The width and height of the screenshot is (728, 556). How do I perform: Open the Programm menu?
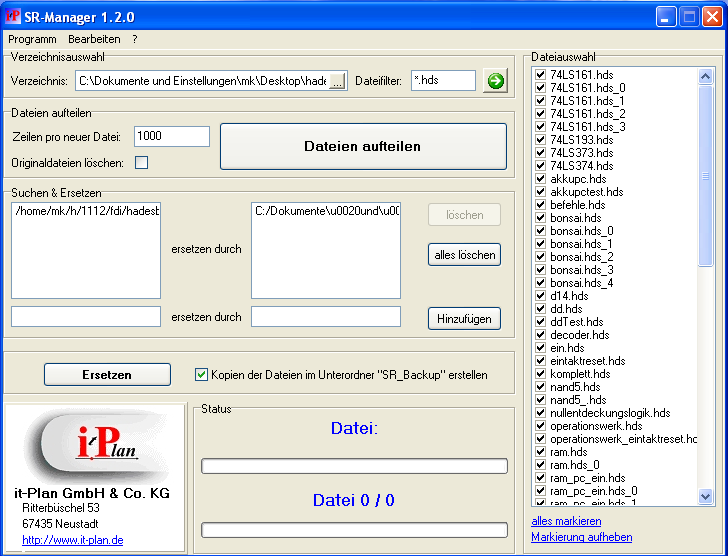pos(32,39)
